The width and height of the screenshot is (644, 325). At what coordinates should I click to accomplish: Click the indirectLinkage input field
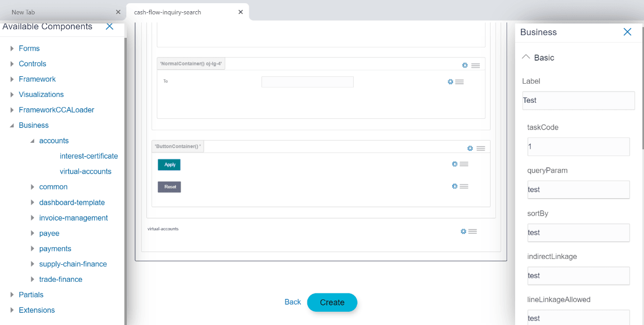(x=578, y=275)
